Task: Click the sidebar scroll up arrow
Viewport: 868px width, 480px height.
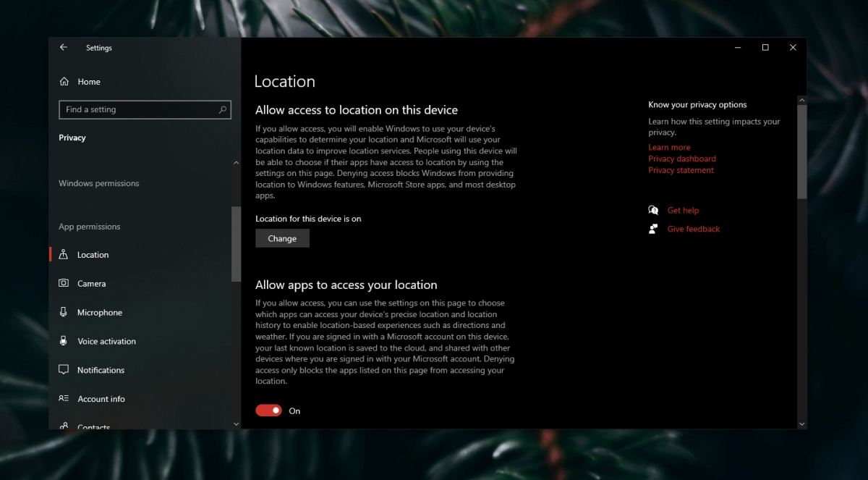Action: click(x=236, y=163)
